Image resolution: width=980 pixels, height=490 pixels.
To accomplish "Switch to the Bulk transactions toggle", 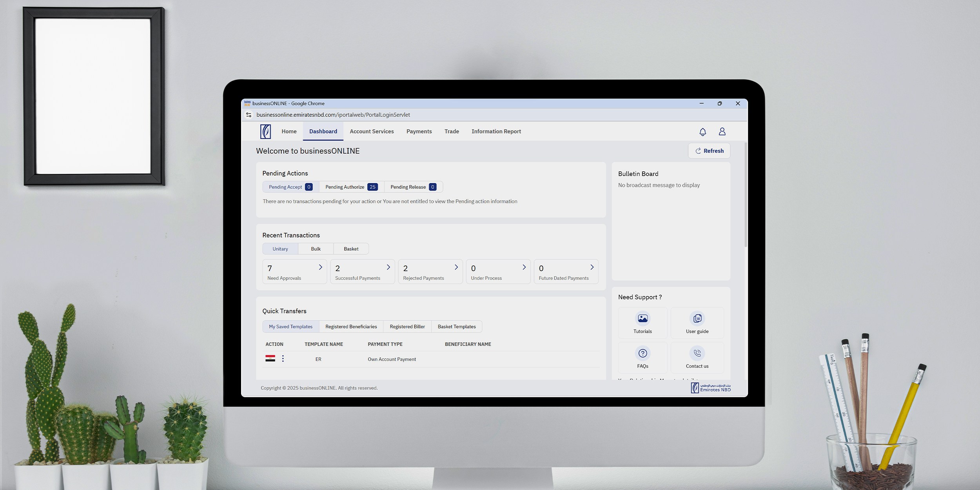I will (x=316, y=249).
